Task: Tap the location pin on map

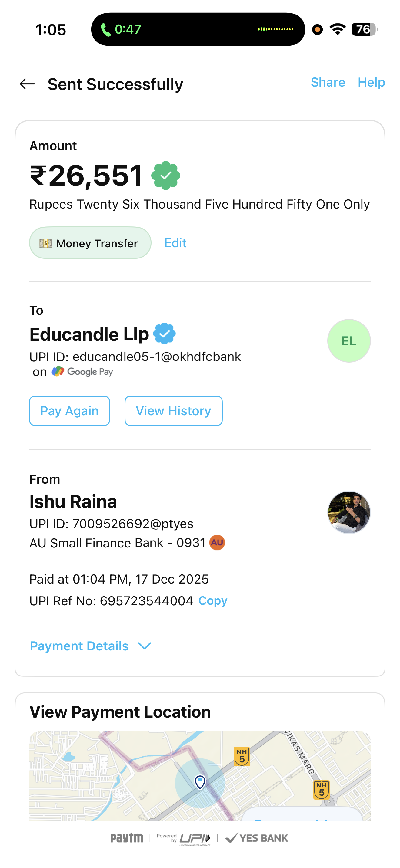Action: 200,782
